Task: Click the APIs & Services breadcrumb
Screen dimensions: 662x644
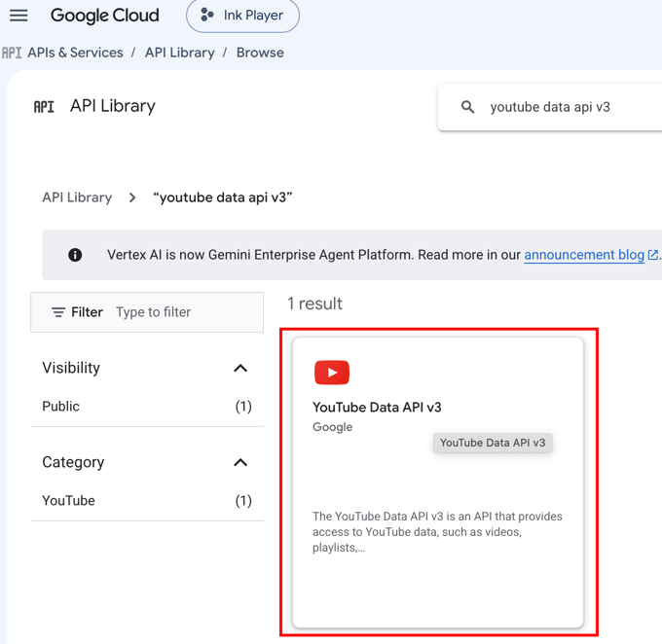Action: tap(75, 53)
